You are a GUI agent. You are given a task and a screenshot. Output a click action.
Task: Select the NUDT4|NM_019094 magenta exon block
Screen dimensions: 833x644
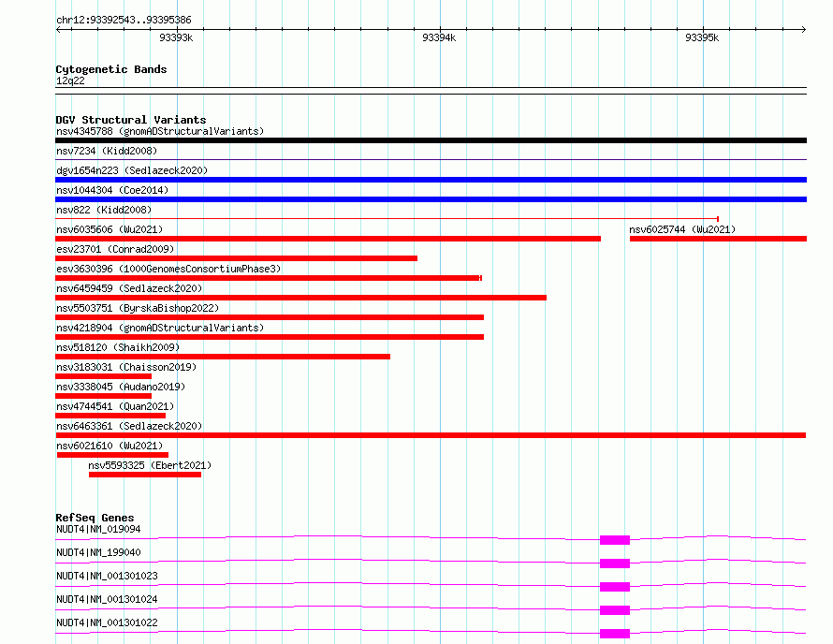(x=615, y=540)
